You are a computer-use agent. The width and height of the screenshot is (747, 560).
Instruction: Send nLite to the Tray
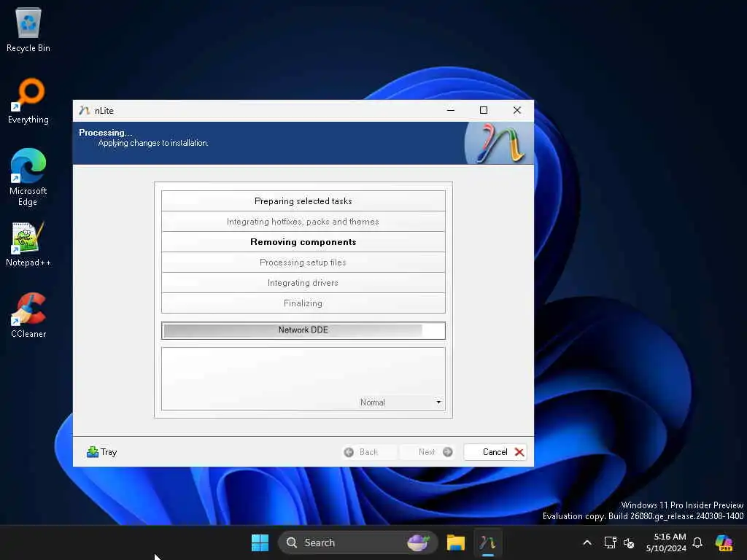coord(101,452)
